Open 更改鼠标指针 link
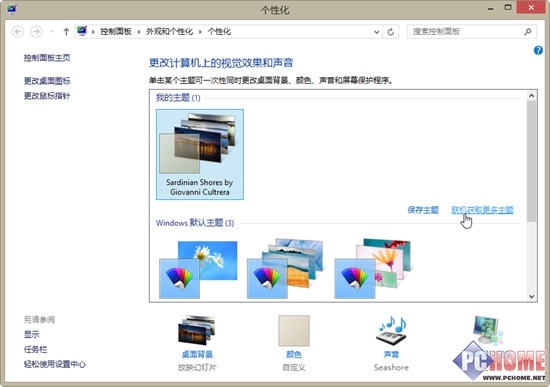Image resolution: width=550 pixels, height=387 pixels. 47,96
